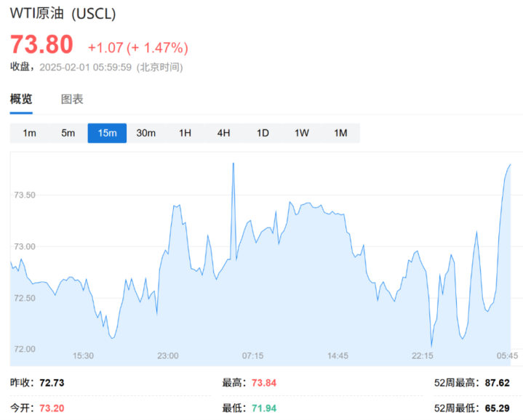The height and width of the screenshot is (420, 523).
Task: Click the timestamp 2025-02-01 05:59:59
Action: pos(85,68)
